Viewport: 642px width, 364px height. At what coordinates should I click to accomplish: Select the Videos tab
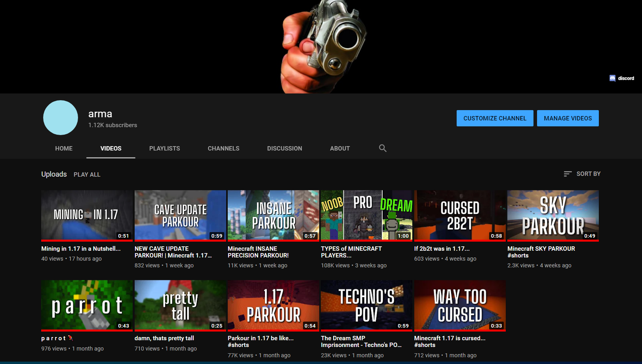click(111, 149)
